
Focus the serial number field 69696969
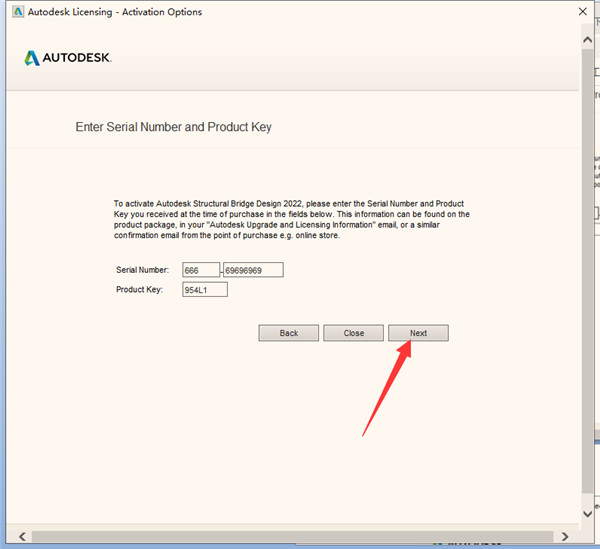[253, 270]
